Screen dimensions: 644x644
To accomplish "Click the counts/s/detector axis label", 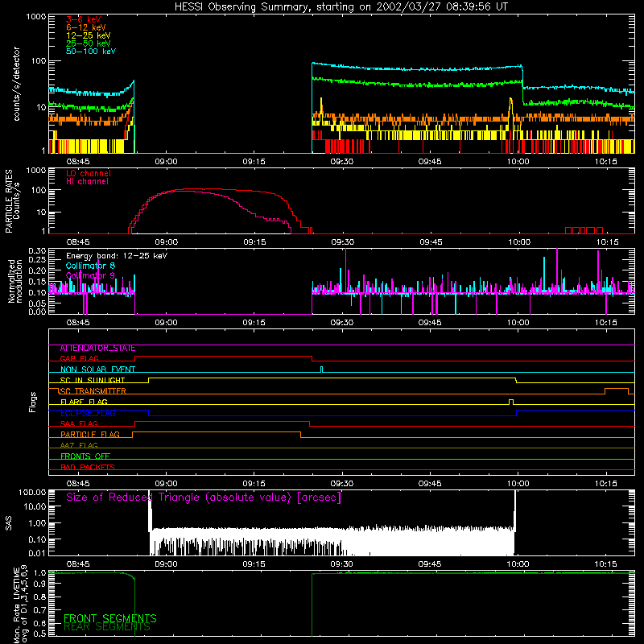I will (16, 84).
